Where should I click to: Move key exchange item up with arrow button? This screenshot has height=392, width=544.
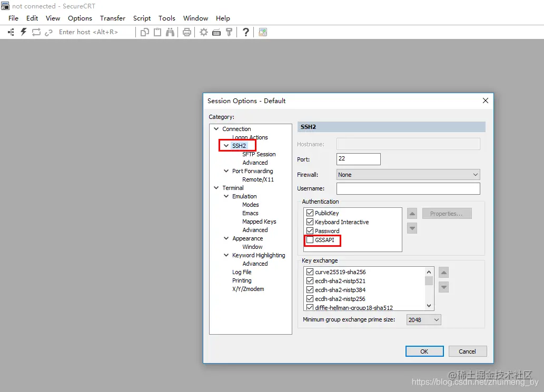click(444, 273)
